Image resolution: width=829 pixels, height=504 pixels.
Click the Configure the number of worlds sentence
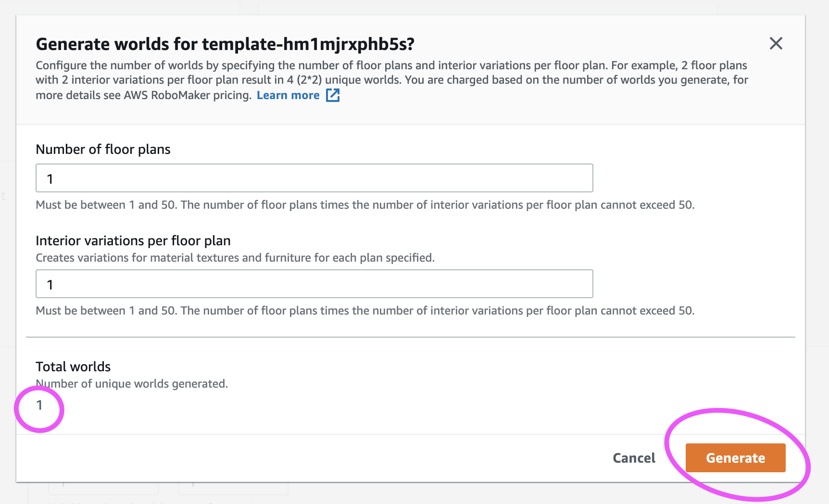(322, 65)
